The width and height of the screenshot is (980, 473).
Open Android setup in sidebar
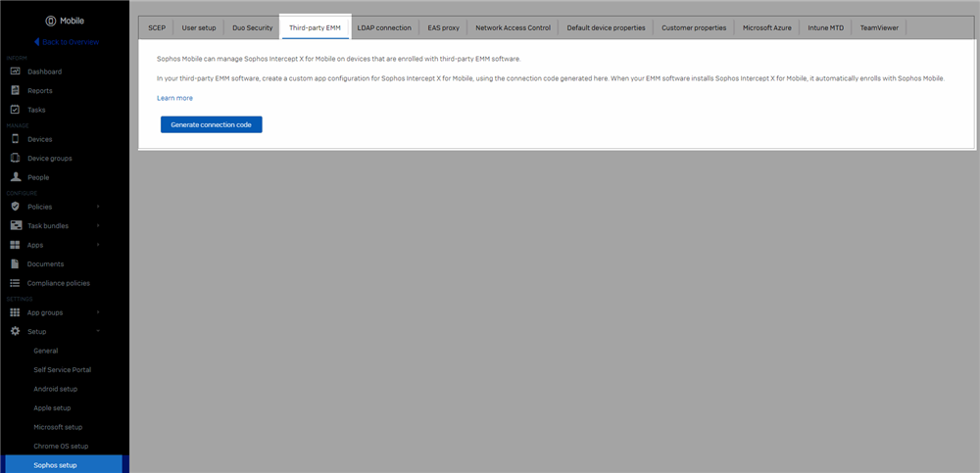(56, 389)
